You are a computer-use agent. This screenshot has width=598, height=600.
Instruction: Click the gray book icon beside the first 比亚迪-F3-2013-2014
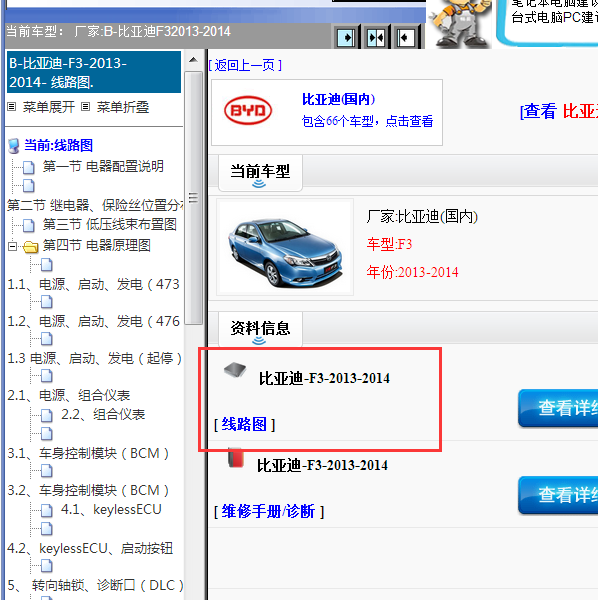[235, 370]
